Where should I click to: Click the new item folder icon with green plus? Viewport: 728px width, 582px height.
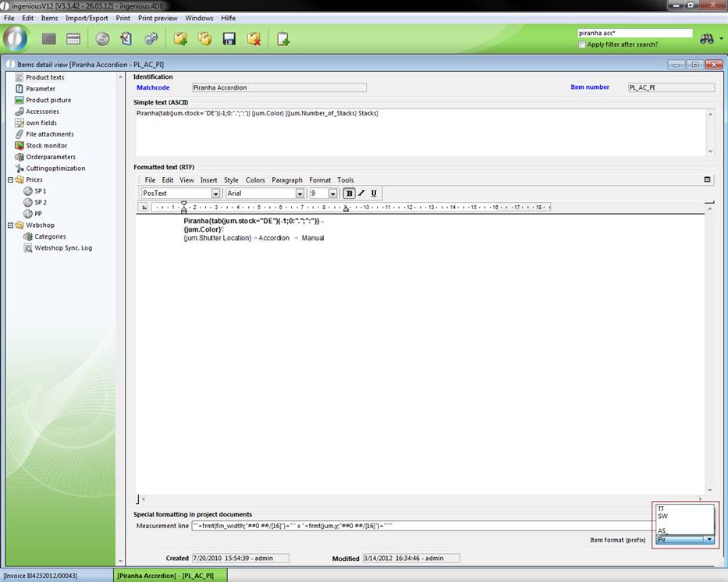pyautogui.click(x=180, y=38)
